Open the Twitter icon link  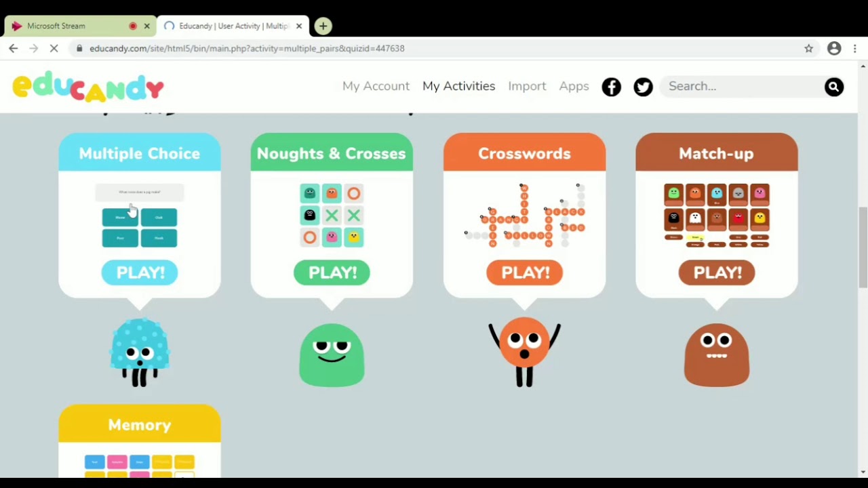(643, 87)
